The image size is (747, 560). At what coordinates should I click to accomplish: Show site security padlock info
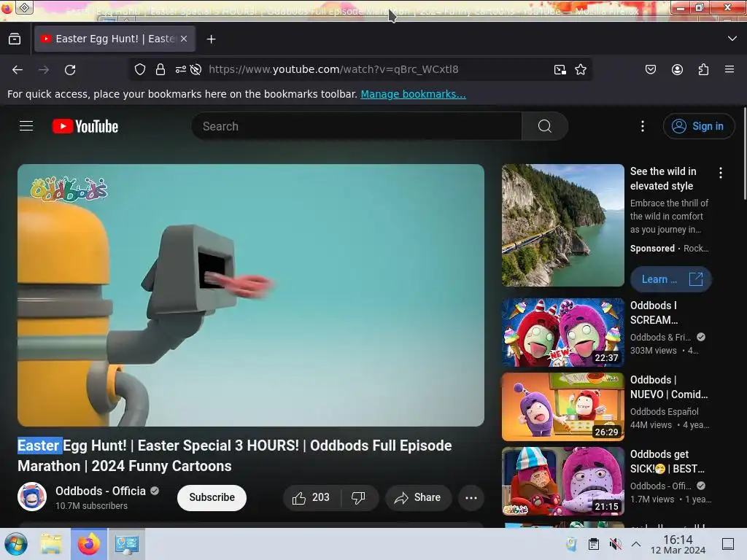160,69
